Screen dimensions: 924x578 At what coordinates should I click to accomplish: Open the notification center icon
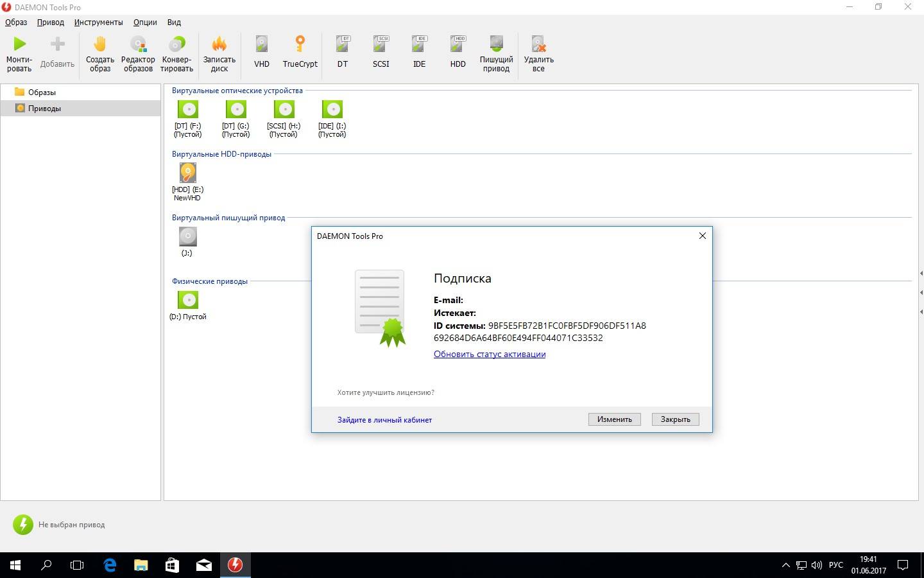click(x=903, y=565)
